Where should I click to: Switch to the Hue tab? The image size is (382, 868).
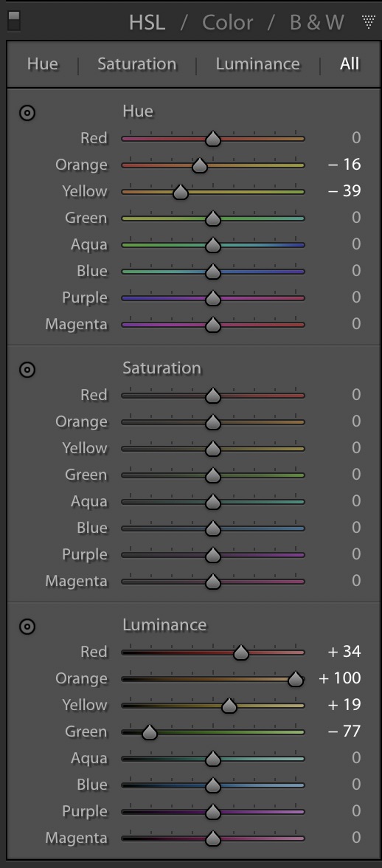[43, 64]
